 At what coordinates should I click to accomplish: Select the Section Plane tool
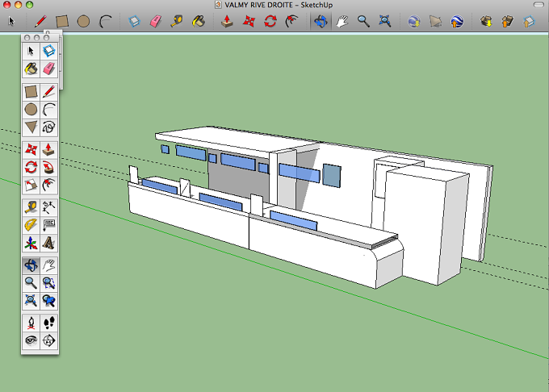[x=48, y=340]
